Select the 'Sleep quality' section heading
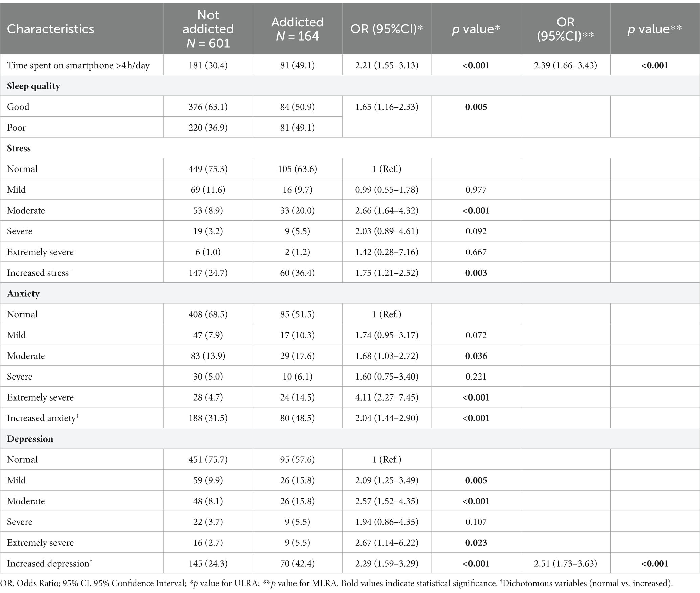 coord(34,86)
